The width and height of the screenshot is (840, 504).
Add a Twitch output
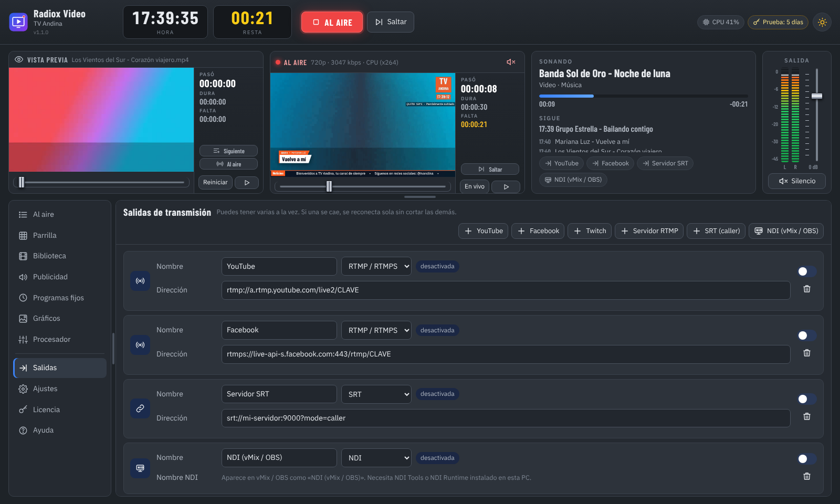click(x=590, y=231)
